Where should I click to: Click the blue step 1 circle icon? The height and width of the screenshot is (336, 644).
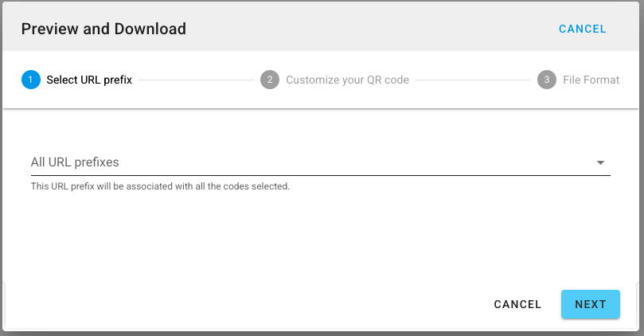[31, 80]
